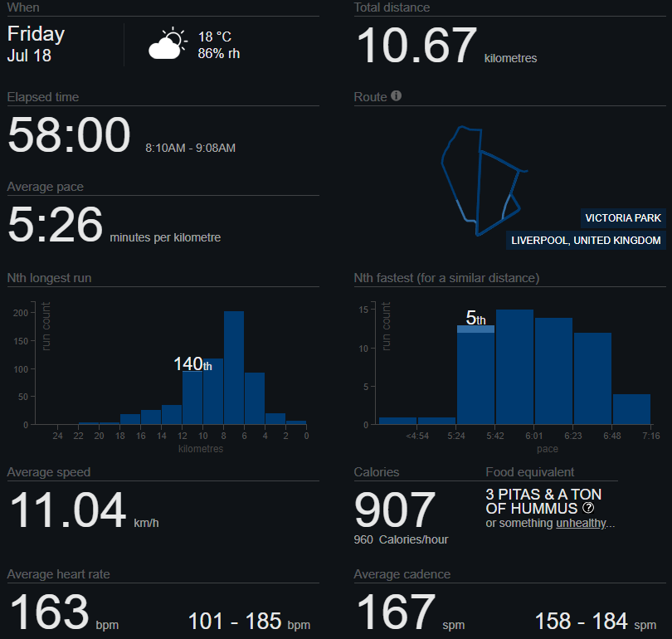Select the 11.04 average speed number
Viewport: 672px width, 639px height.
(x=68, y=510)
